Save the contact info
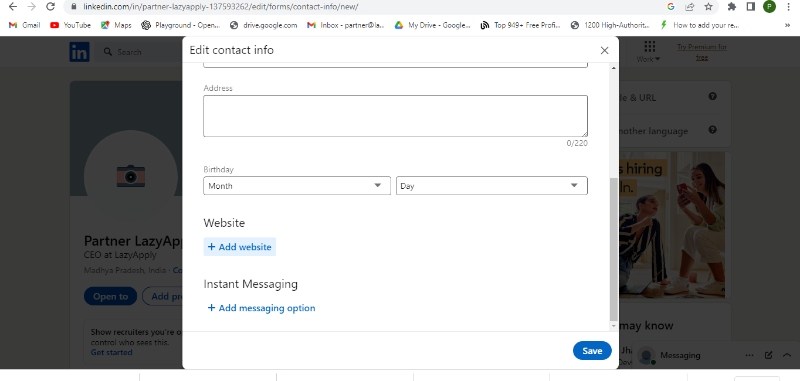This screenshot has height=381, width=800. 592,350
